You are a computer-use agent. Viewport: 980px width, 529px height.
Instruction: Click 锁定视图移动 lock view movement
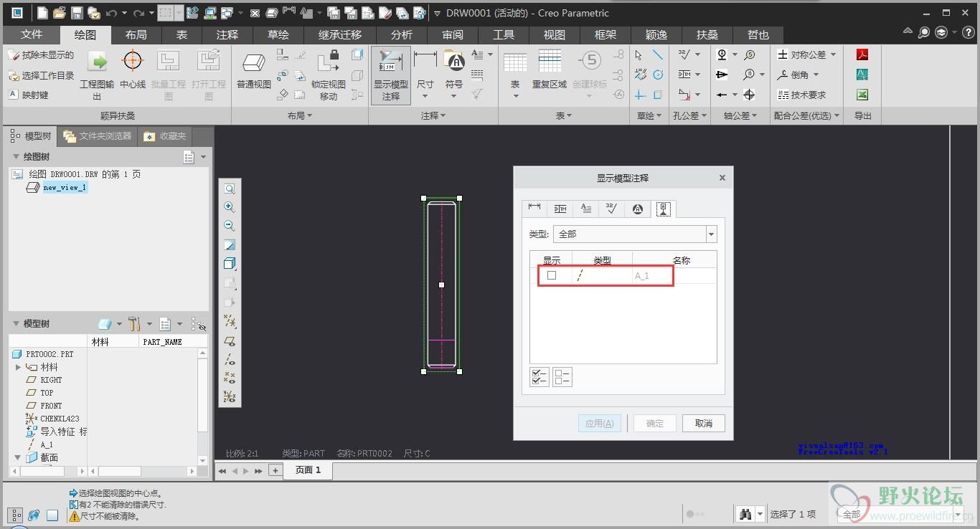tap(329, 76)
